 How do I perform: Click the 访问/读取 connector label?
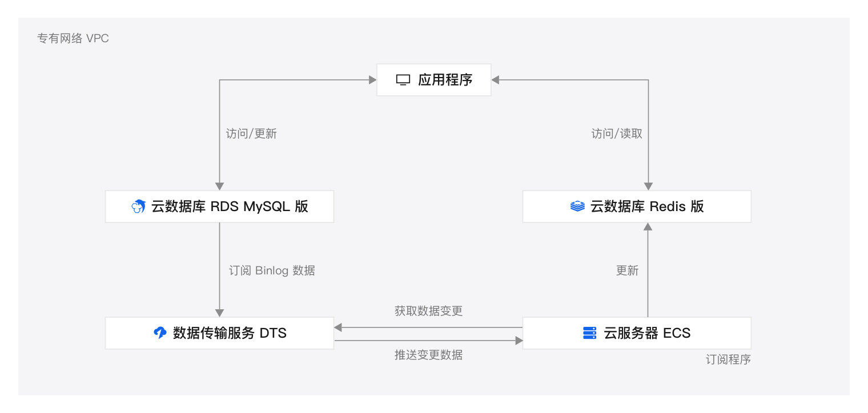[x=617, y=134]
